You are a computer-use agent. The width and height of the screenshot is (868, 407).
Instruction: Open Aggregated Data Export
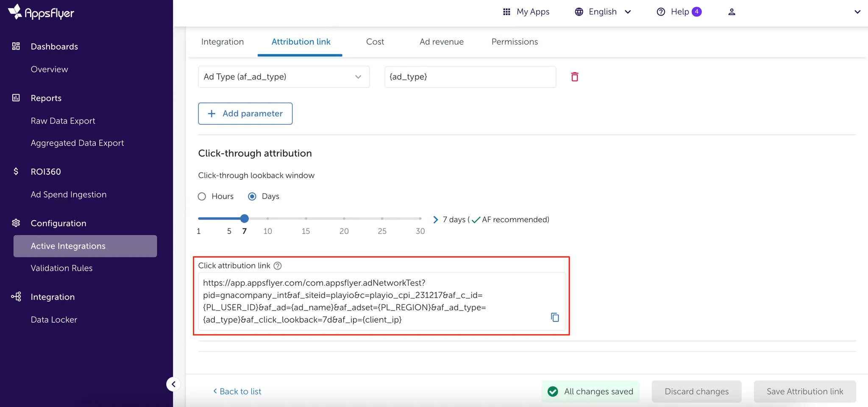click(x=77, y=143)
